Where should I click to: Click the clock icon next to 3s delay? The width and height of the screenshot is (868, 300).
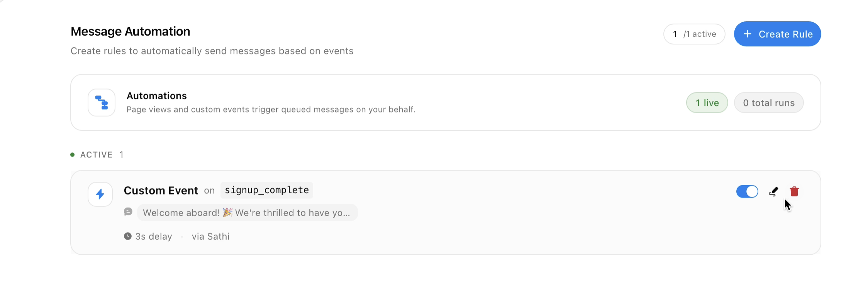pos(128,236)
